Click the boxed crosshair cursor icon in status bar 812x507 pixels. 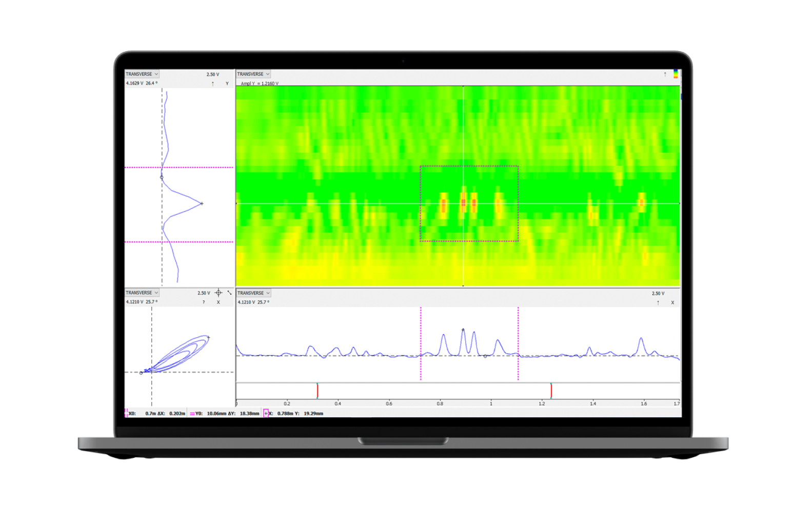coord(266,413)
